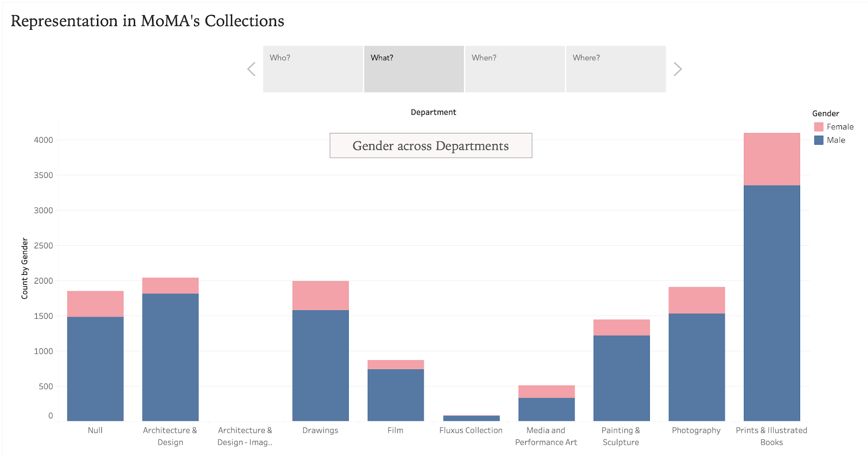Click male segment of Prints & Illustrated Books bar
Viewport: 868px width, 455px height.
coord(772,303)
